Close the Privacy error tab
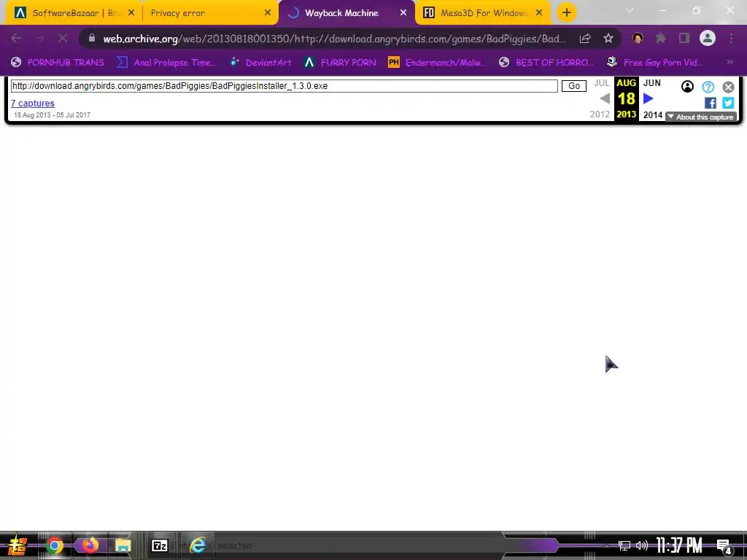 pyautogui.click(x=268, y=13)
